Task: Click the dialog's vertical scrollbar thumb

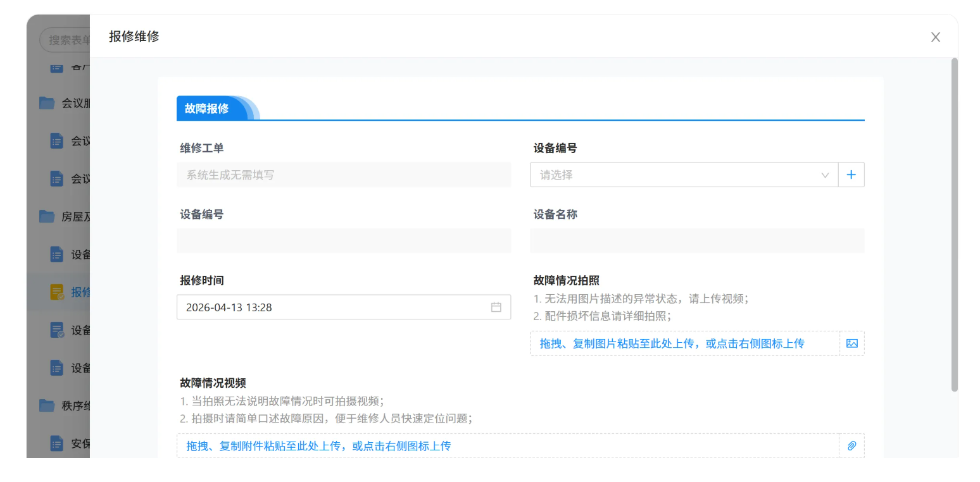Action: click(x=954, y=225)
